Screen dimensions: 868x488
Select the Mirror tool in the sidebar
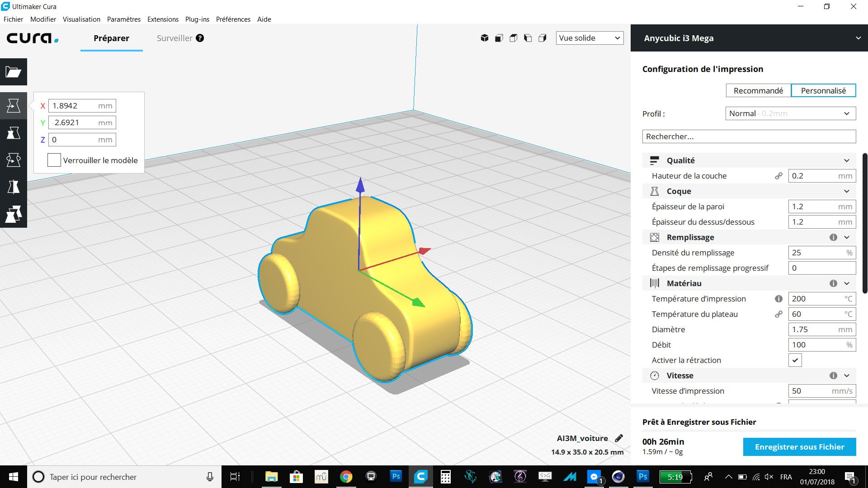pyautogui.click(x=14, y=187)
